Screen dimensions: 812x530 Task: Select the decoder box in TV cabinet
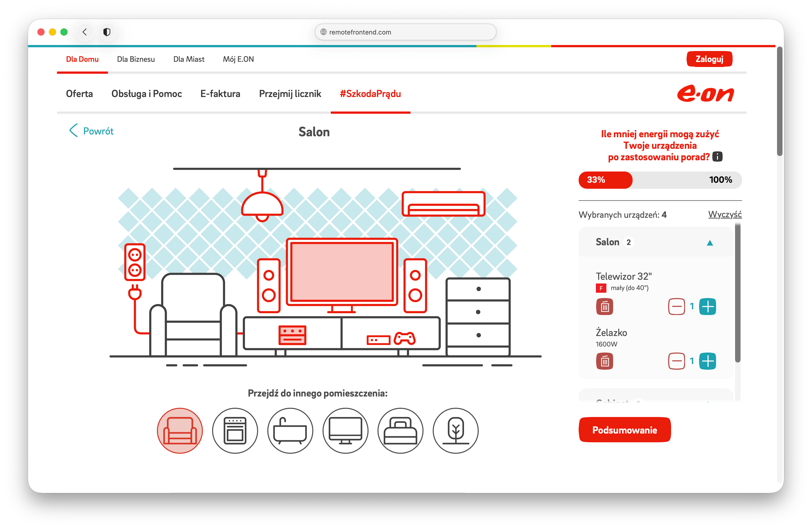point(292,335)
